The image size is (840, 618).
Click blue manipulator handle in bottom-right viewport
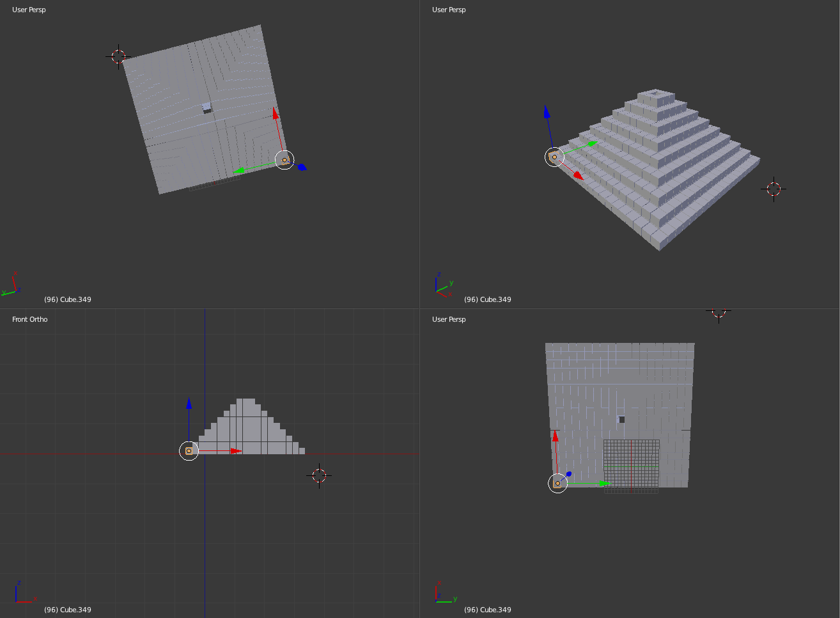(x=568, y=474)
